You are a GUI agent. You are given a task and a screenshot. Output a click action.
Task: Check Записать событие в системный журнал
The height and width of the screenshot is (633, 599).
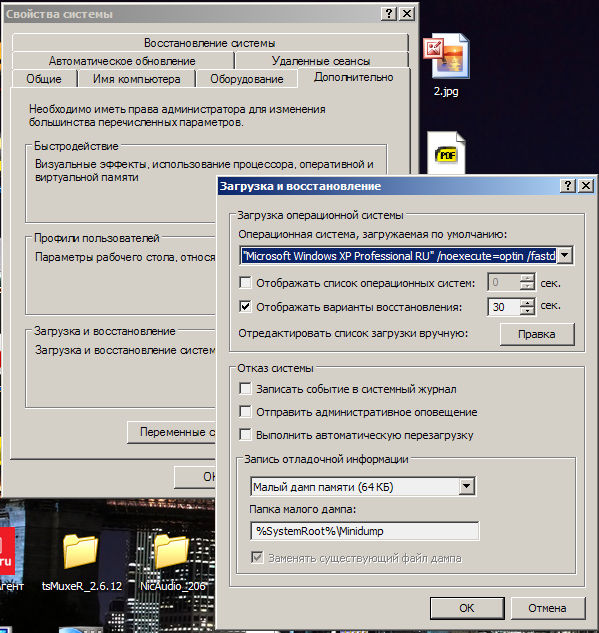click(x=245, y=389)
